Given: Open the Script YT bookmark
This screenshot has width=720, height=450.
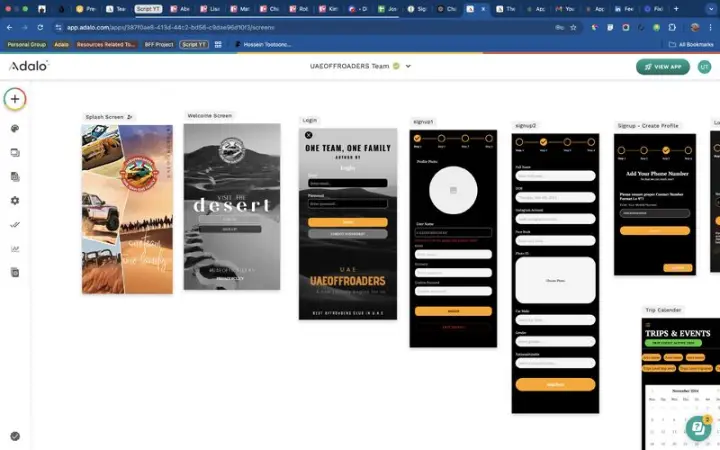Looking at the screenshot, I should pyautogui.click(x=194, y=45).
